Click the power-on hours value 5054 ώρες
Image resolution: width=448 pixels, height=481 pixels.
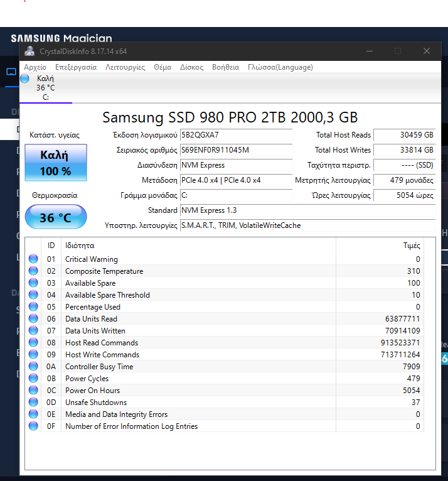[405, 195]
